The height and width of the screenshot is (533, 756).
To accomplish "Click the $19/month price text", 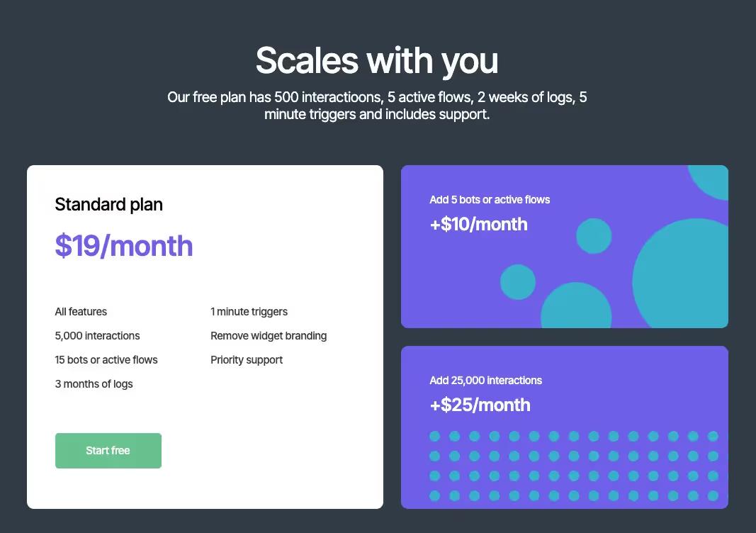I will click(x=124, y=246).
